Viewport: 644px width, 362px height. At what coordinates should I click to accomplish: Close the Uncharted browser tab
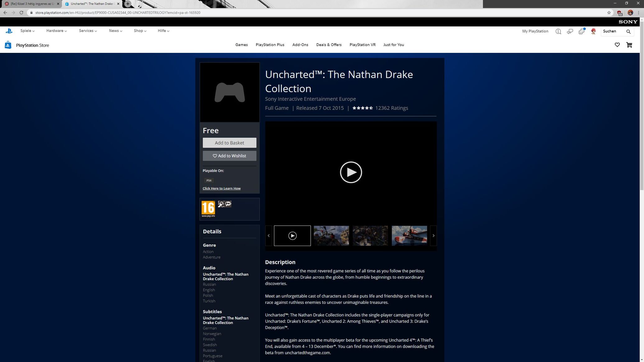pyautogui.click(x=118, y=4)
